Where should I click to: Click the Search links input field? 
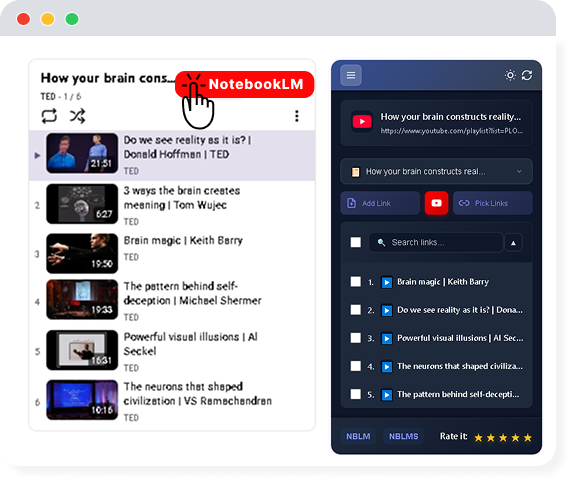pos(436,242)
